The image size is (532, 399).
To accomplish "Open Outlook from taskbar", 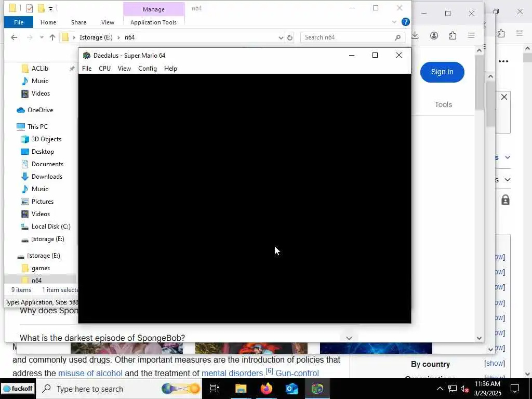I will click(x=292, y=389).
